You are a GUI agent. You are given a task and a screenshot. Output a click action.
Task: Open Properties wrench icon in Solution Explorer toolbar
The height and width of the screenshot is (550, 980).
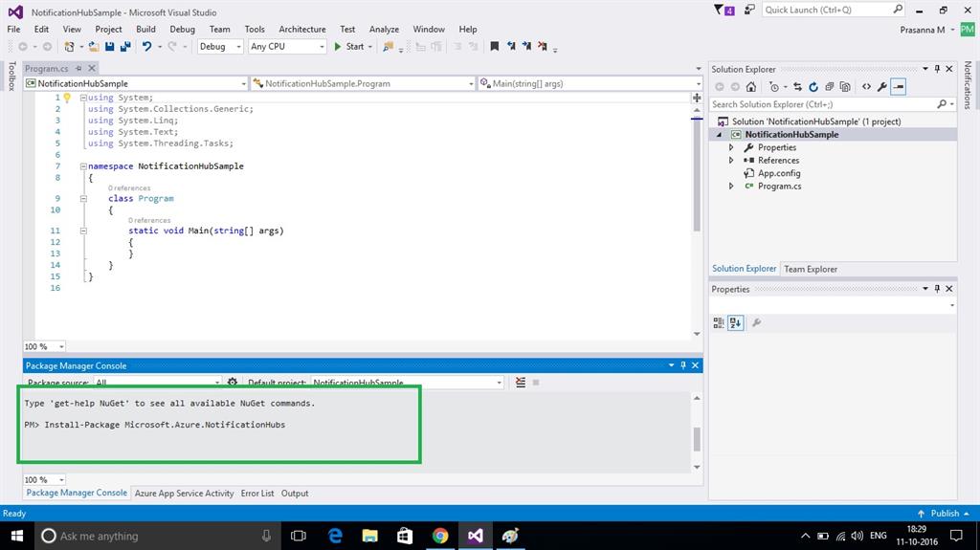[x=881, y=86]
